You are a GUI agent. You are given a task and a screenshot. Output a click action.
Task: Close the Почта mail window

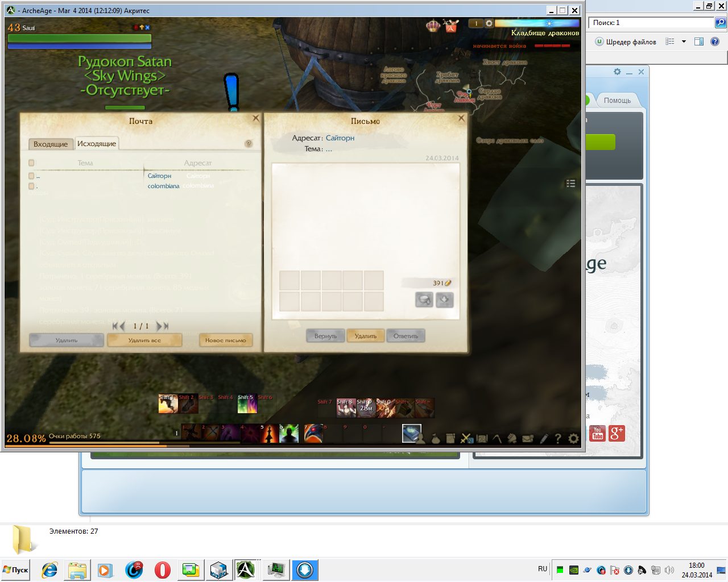click(255, 118)
